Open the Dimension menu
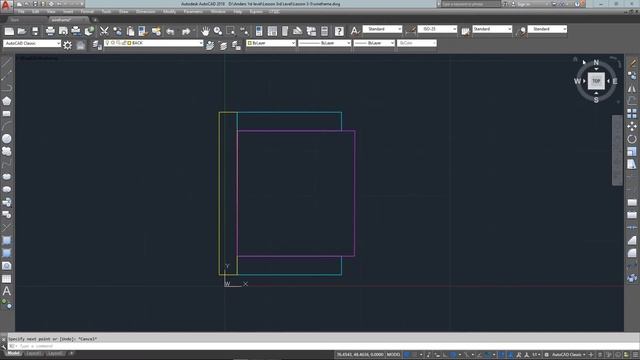Viewport: 640px width, 360px height. tap(145, 12)
